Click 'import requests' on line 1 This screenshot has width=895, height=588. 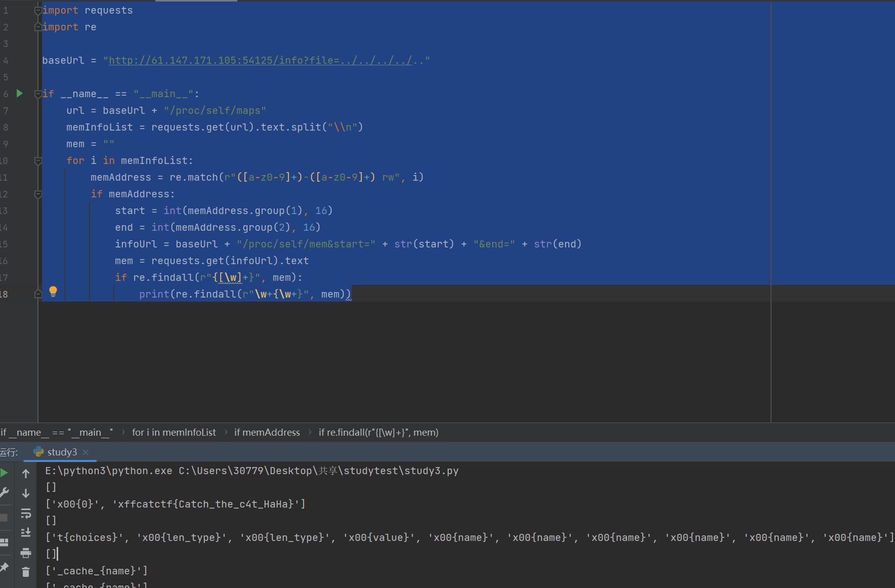(88, 10)
